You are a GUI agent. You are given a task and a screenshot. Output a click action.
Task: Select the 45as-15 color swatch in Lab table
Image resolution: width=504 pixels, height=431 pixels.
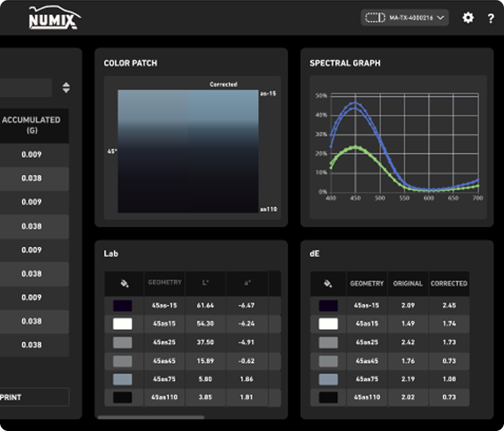122,306
